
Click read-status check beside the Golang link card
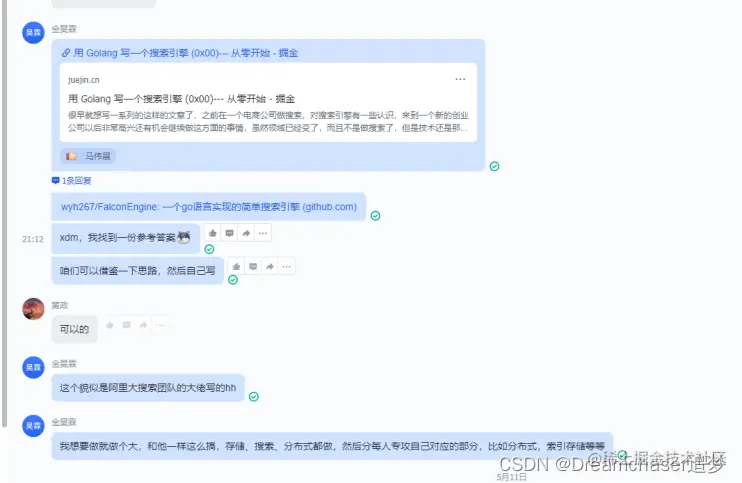point(495,166)
